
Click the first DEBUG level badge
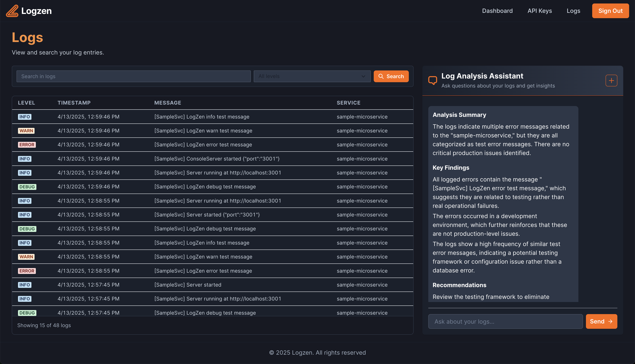(27, 187)
